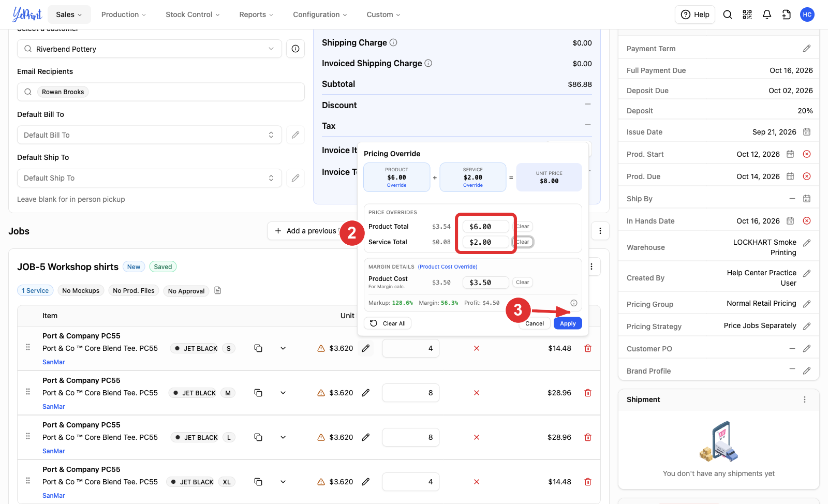Click the quantity field showing 4 for size S
This screenshot has width=828, height=504.
pyautogui.click(x=411, y=348)
